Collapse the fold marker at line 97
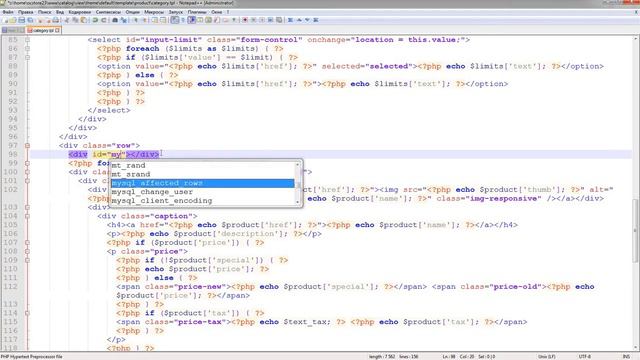Viewport: 640px width, 360px height. tap(27, 145)
